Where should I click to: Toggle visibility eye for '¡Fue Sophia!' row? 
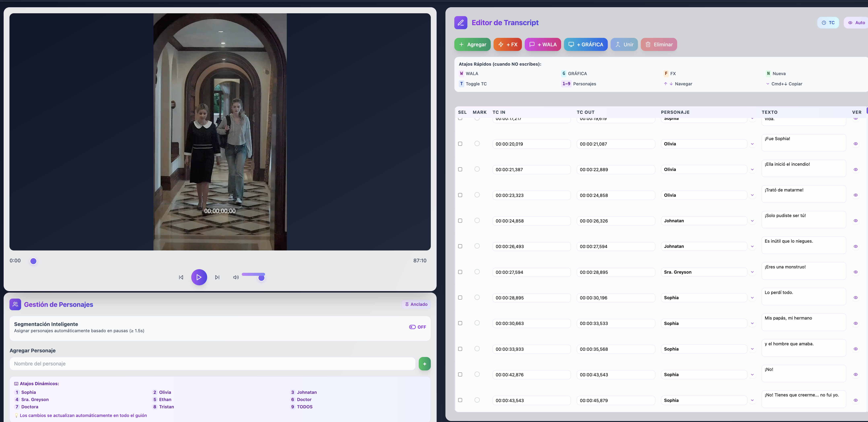coord(856,144)
